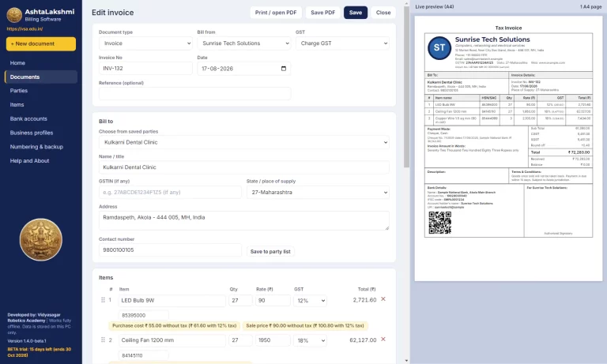This screenshot has width=607, height=364.
Task: Click the Contact number field
Action: coord(170,250)
